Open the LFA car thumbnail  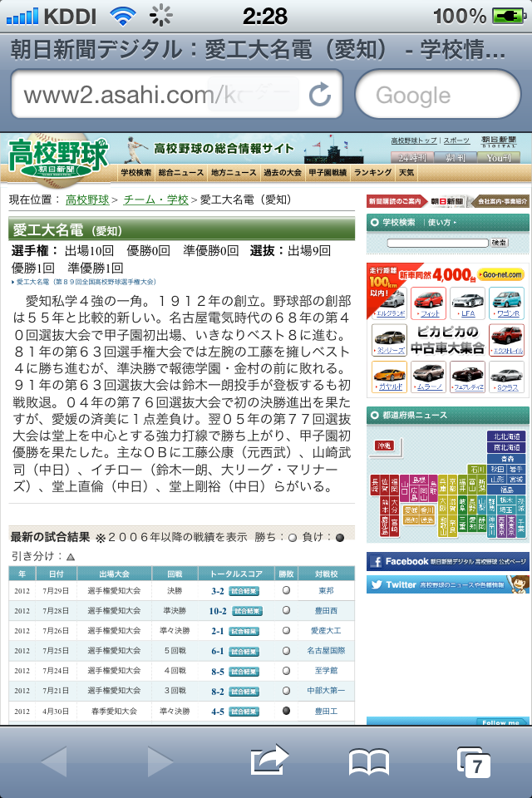pyautogui.click(x=467, y=303)
